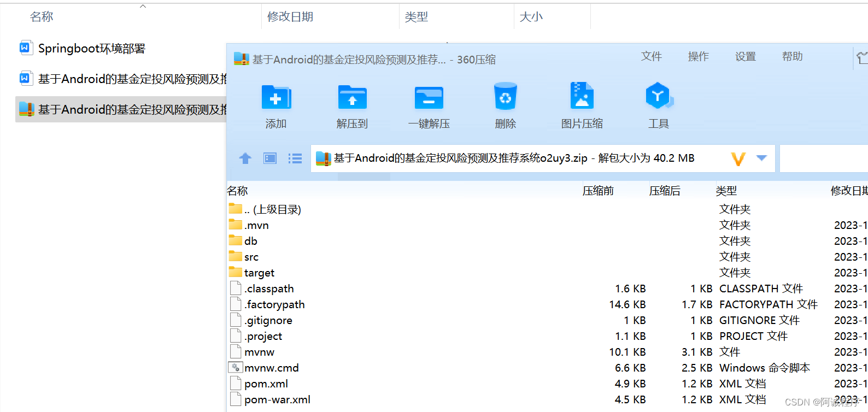Open the 设置 (Settings) menu
868x412 pixels.
(746, 56)
